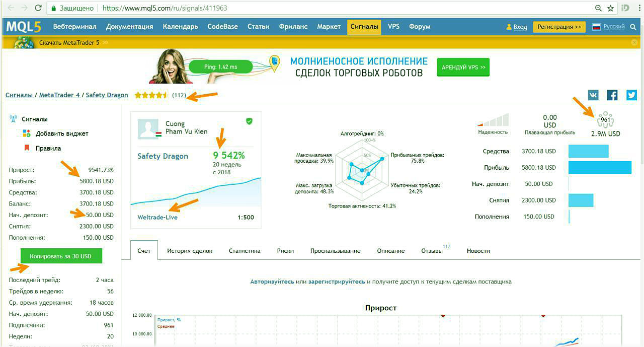The image size is (644, 347).
Task: Open Добавить виджет link in sidebar
Action: (x=61, y=134)
